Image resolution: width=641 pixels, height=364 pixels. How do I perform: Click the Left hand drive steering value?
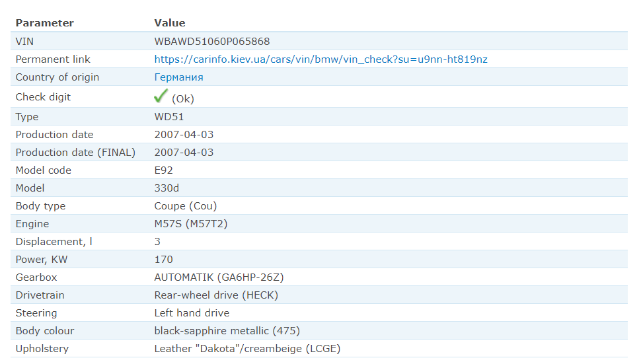pos(192,313)
